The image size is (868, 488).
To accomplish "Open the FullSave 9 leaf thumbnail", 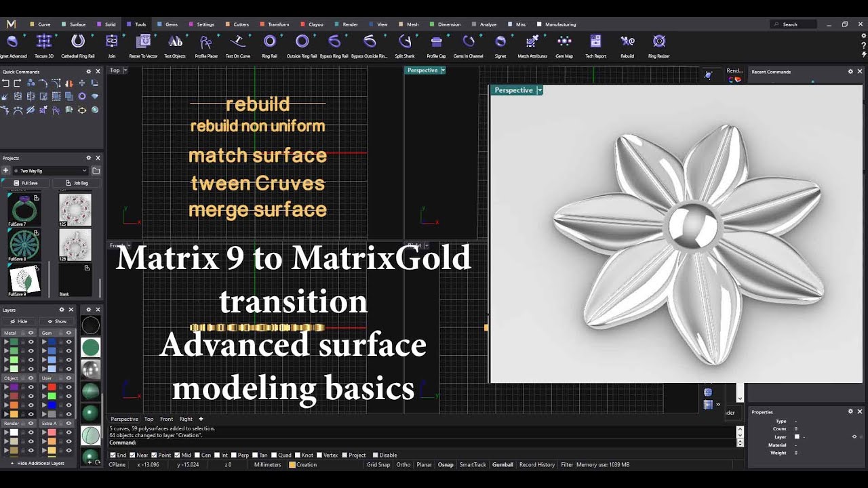I will (x=24, y=279).
